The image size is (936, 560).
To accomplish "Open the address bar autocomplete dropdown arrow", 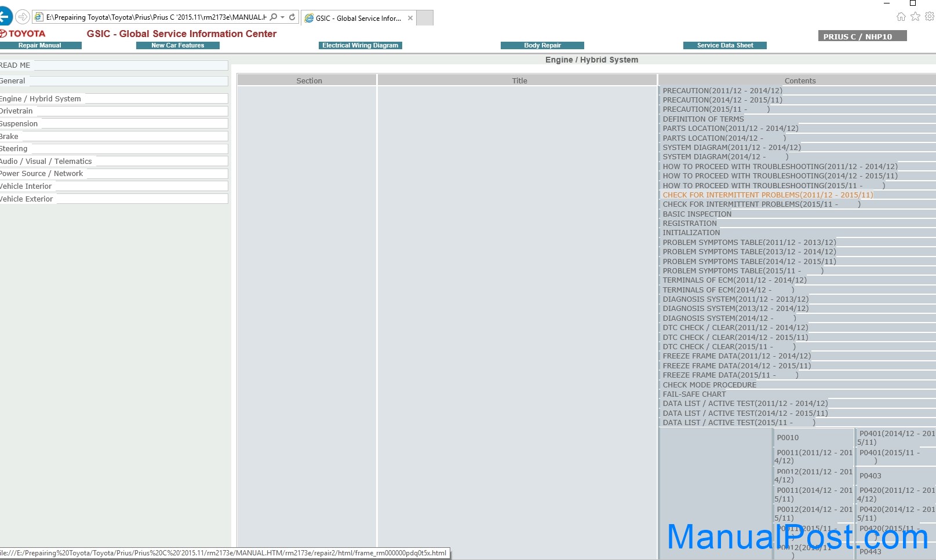I will (x=282, y=17).
